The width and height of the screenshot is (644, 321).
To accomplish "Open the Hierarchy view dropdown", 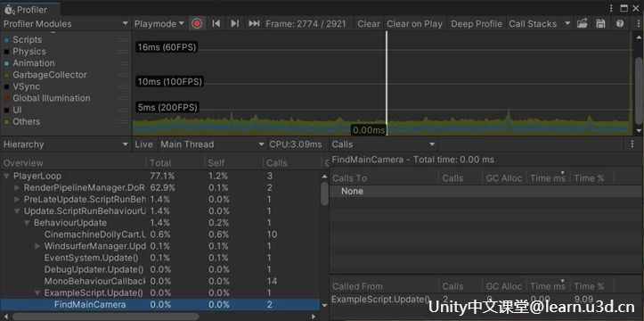I will [66, 144].
